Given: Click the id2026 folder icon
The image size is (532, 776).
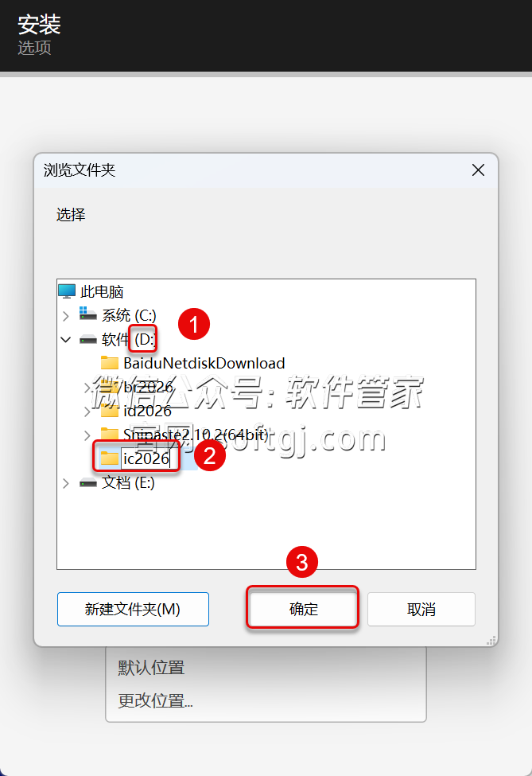Looking at the screenshot, I should tap(109, 410).
